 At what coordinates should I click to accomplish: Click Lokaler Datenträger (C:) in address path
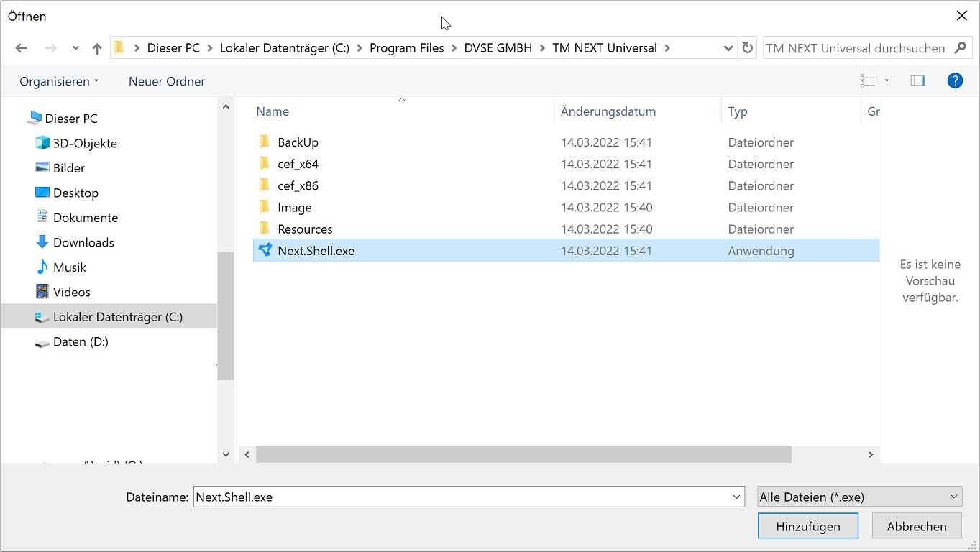[285, 48]
